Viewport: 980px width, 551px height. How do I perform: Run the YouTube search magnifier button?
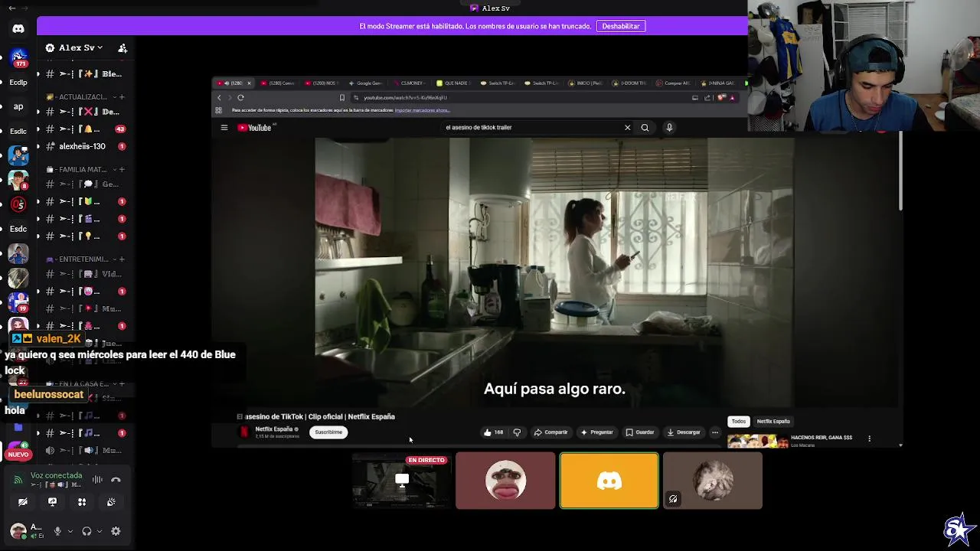[645, 128]
